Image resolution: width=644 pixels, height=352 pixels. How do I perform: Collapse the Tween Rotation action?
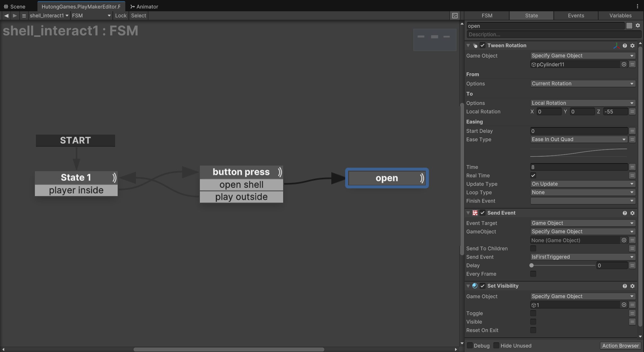click(x=468, y=45)
